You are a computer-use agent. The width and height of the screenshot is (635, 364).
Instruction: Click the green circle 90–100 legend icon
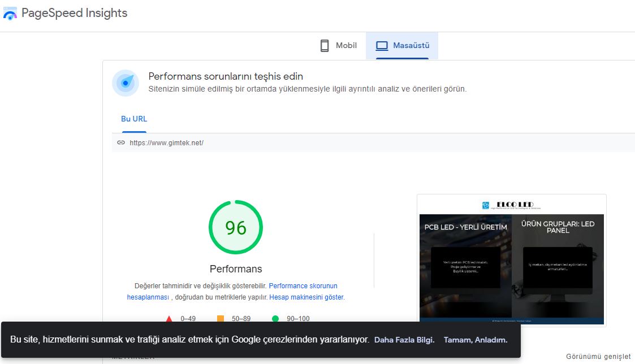pos(275,319)
